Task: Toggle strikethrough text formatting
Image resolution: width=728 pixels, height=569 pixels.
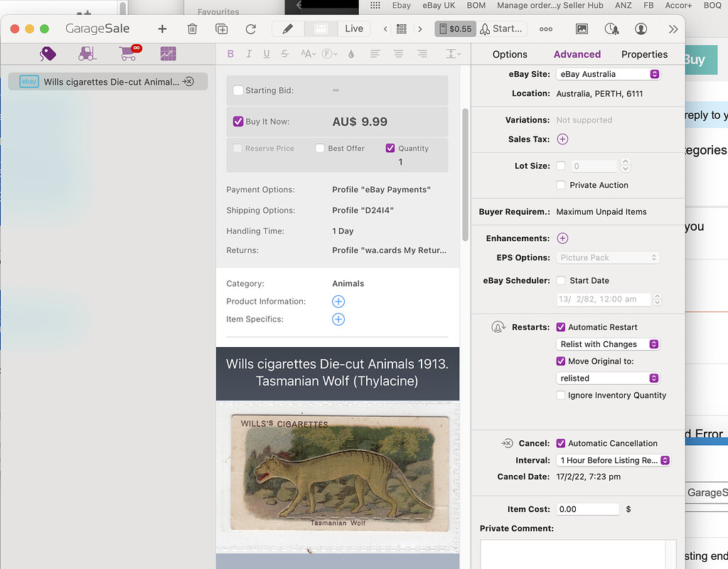Action: pyautogui.click(x=284, y=54)
